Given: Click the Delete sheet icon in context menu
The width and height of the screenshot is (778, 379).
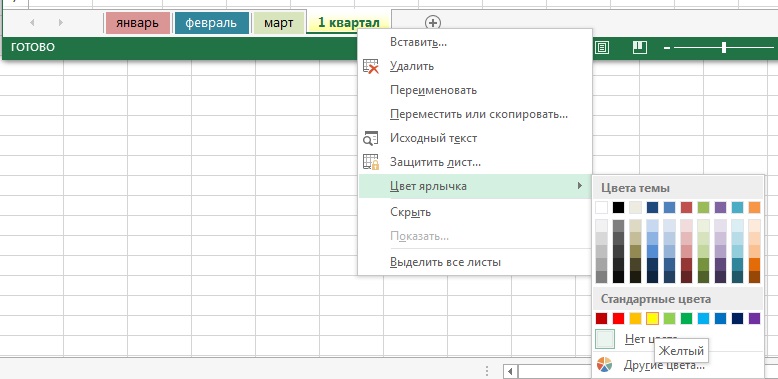Looking at the screenshot, I should point(371,66).
